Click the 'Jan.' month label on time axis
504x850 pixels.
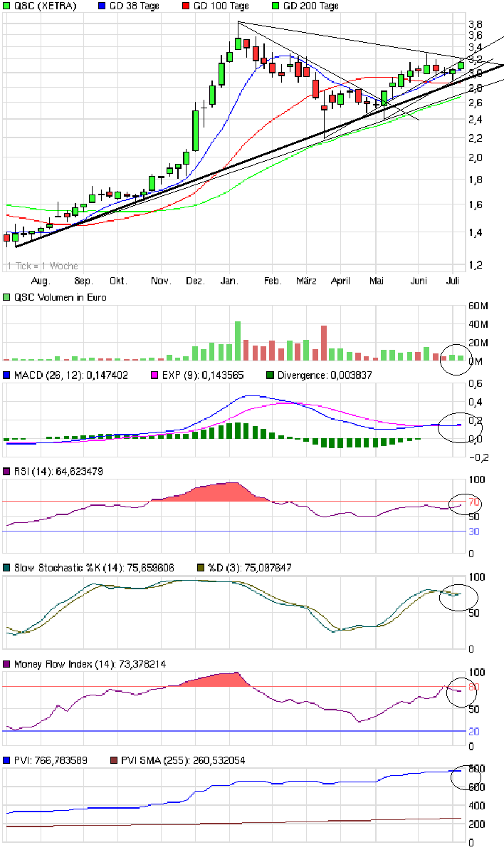229,281
